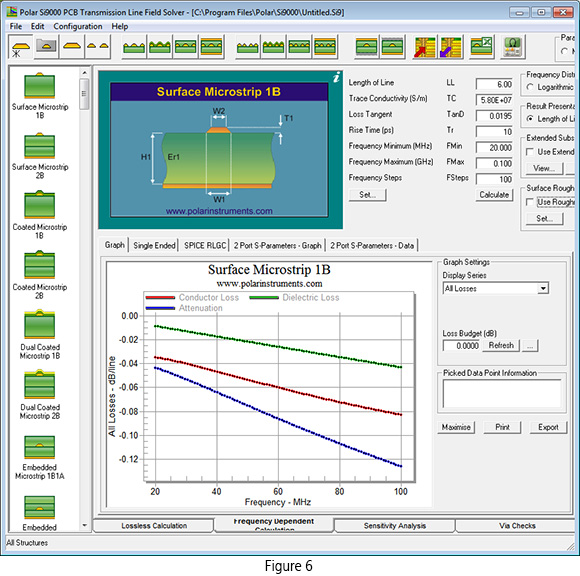Open the Display Series All Losses dropdown

[543, 289]
